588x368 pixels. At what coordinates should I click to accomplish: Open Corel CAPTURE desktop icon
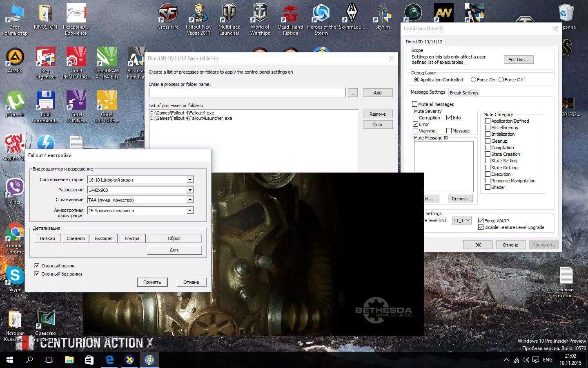coord(107,107)
